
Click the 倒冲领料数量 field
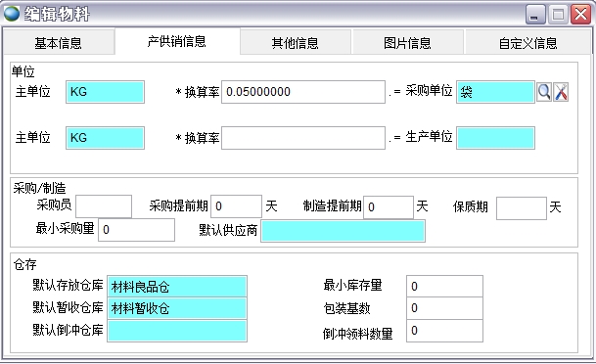444,331
